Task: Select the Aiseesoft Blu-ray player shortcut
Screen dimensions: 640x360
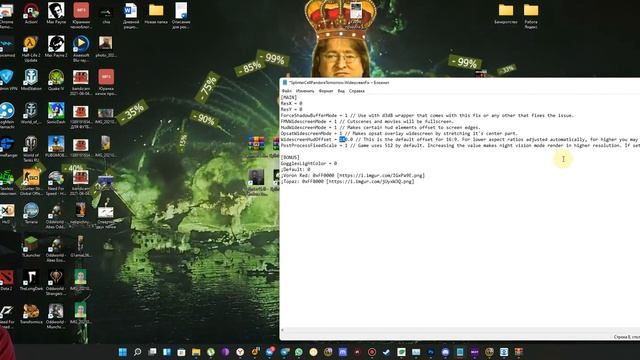Action: click(x=81, y=49)
